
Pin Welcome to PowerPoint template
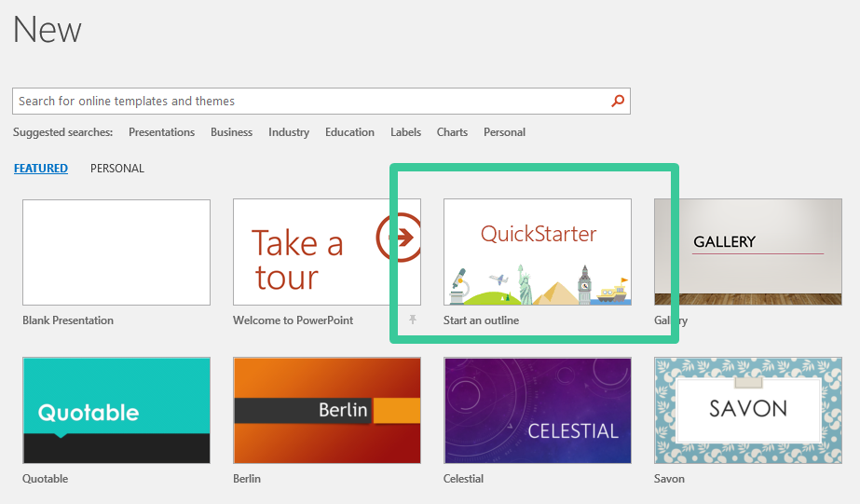click(413, 320)
